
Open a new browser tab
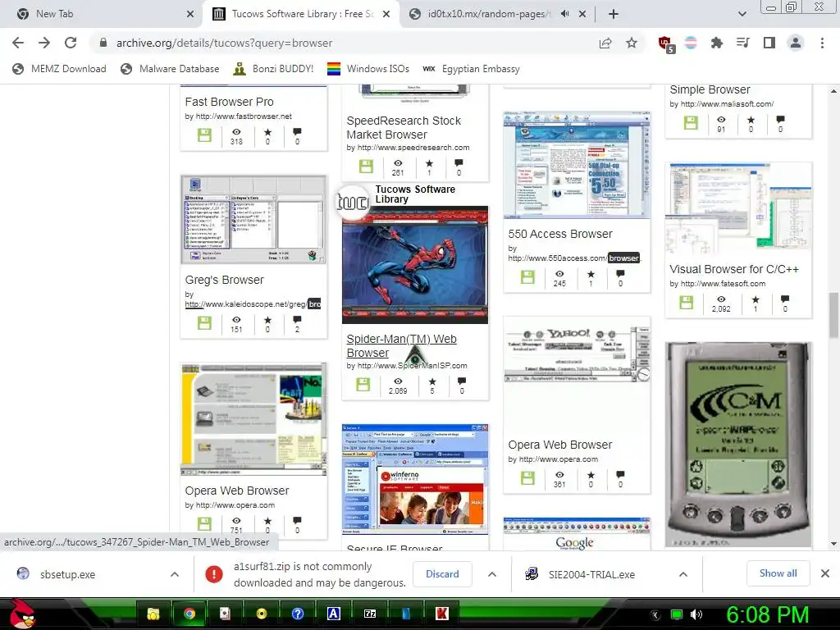point(614,14)
